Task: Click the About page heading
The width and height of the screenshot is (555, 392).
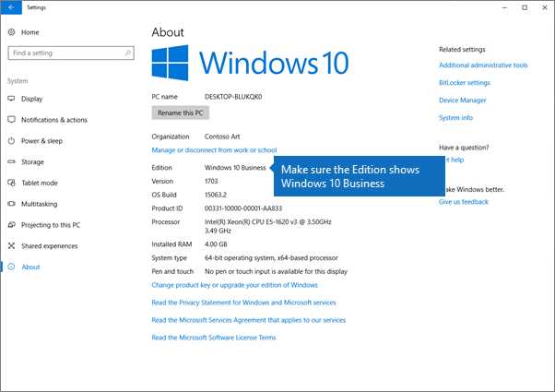Action: point(168,32)
